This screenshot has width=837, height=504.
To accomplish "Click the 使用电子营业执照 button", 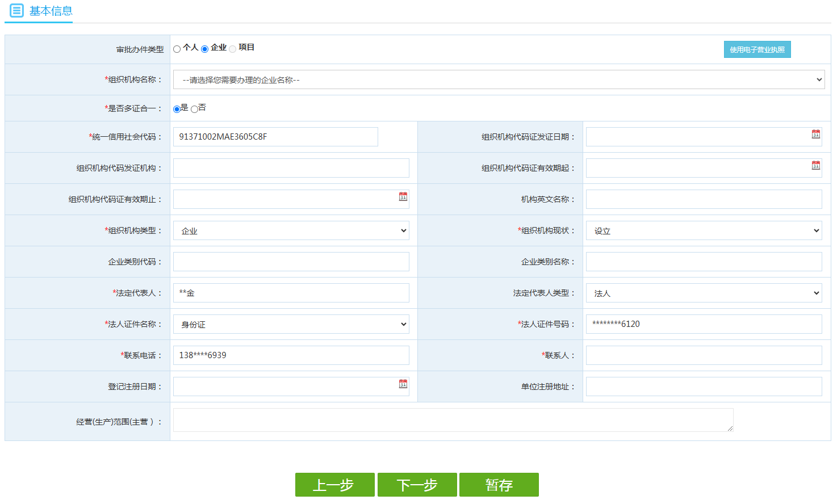I will click(757, 49).
